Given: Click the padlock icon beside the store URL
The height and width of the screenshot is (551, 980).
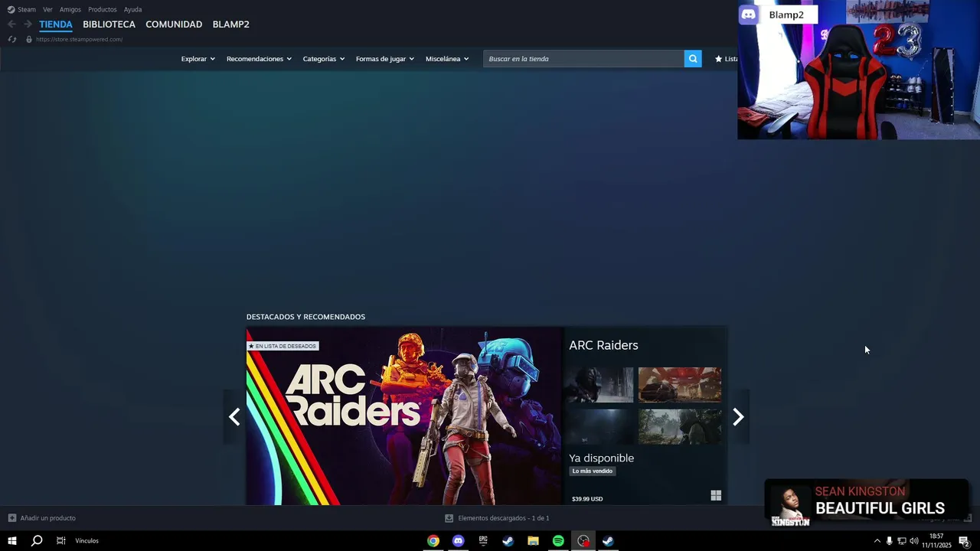Looking at the screenshot, I should pyautogui.click(x=29, y=39).
